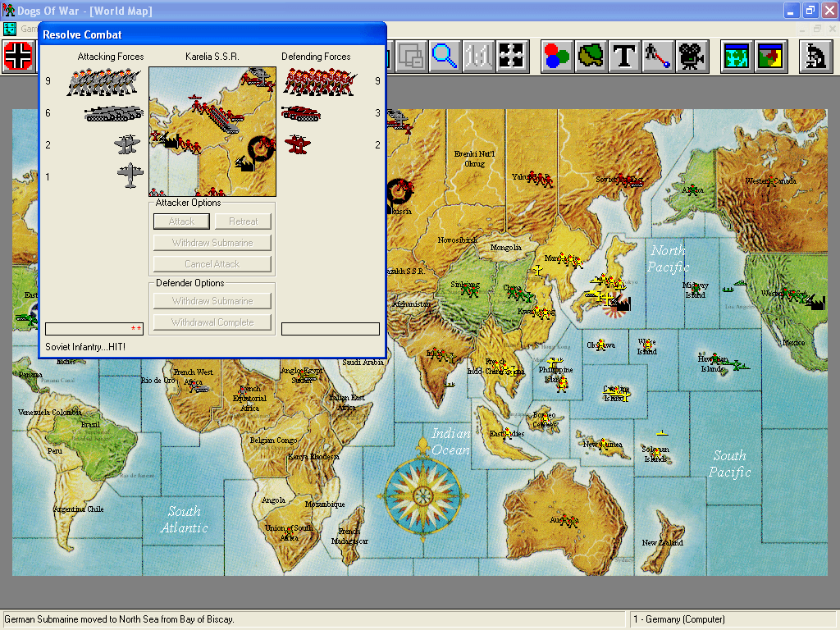This screenshot has height=630, width=840.
Task: Click the Belgian Congo territory label
Action: point(273,441)
